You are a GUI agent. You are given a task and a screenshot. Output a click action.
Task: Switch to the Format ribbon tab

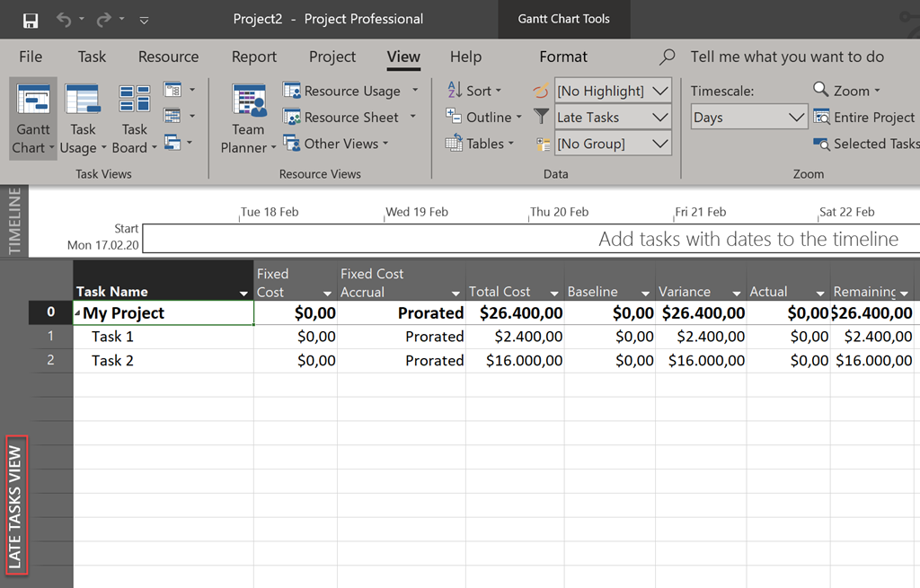pyautogui.click(x=562, y=56)
